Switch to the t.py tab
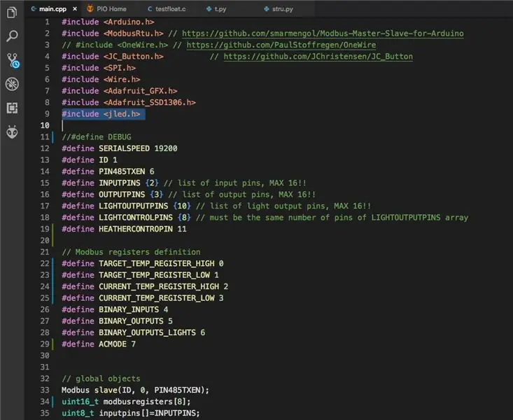This screenshot has width=513, height=420. [x=220, y=9]
